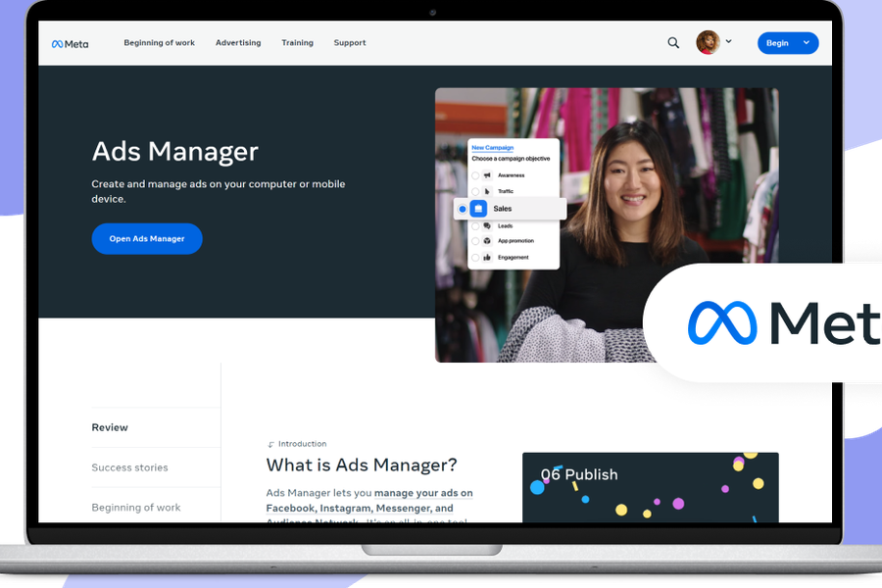Open the search magnifier icon

(673, 43)
